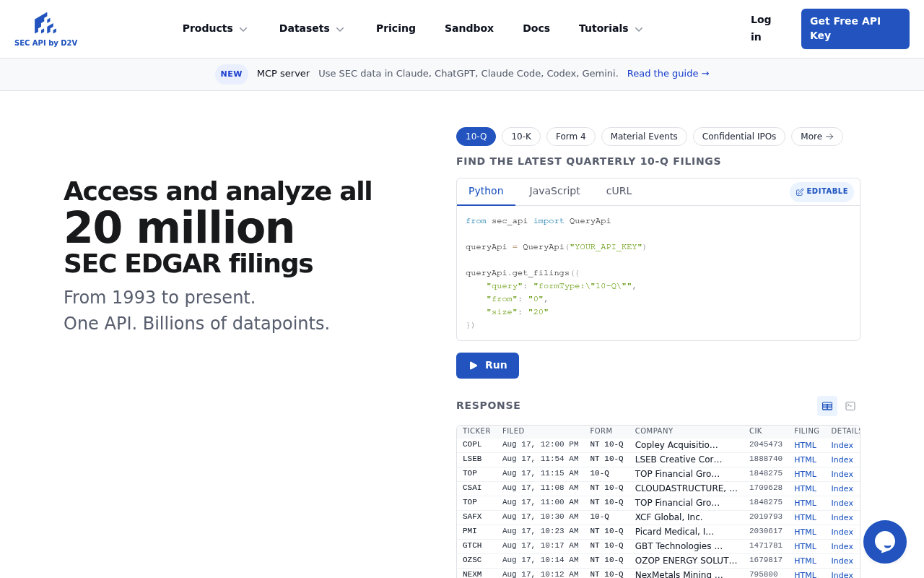
Task: Click the MCP server announcement label
Action: pyautogui.click(x=283, y=74)
